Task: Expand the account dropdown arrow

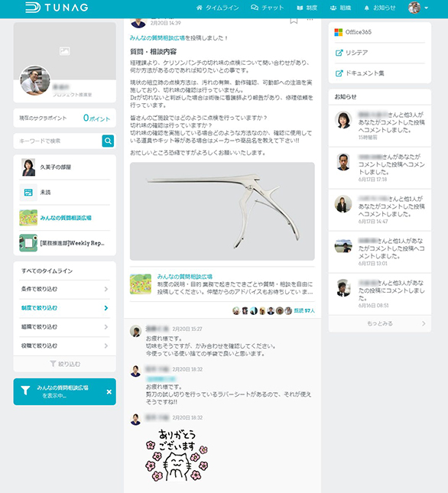Action: (x=427, y=8)
